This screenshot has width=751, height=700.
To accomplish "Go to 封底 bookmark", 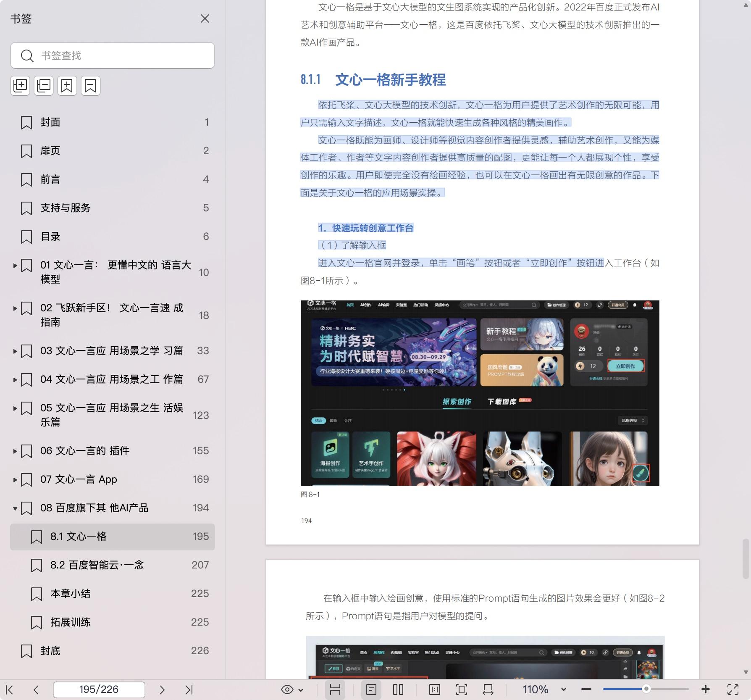I will 113,651.
